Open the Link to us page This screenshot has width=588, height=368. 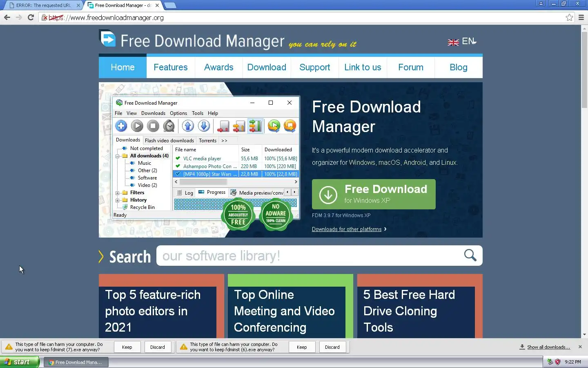[363, 67]
